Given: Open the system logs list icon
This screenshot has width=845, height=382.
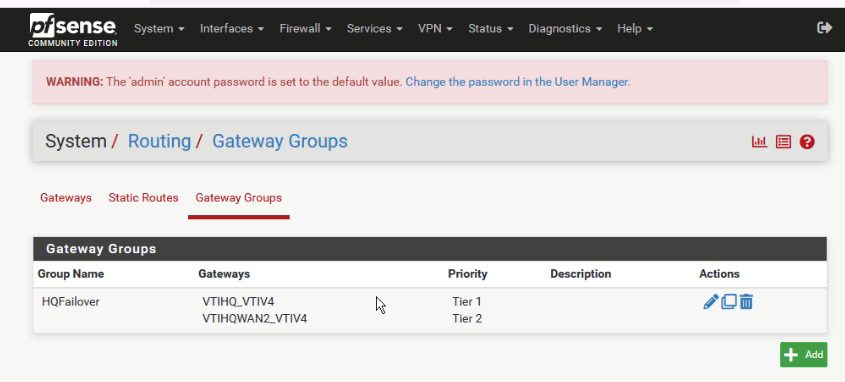Looking at the screenshot, I should click(783, 142).
